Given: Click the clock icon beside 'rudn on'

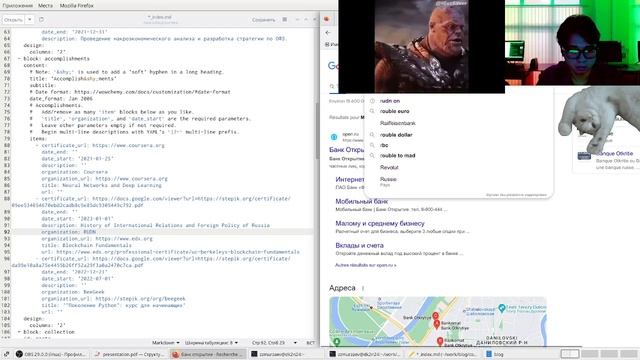Looking at the screenshot, I should pyautogui.click(x=372, y=101).
